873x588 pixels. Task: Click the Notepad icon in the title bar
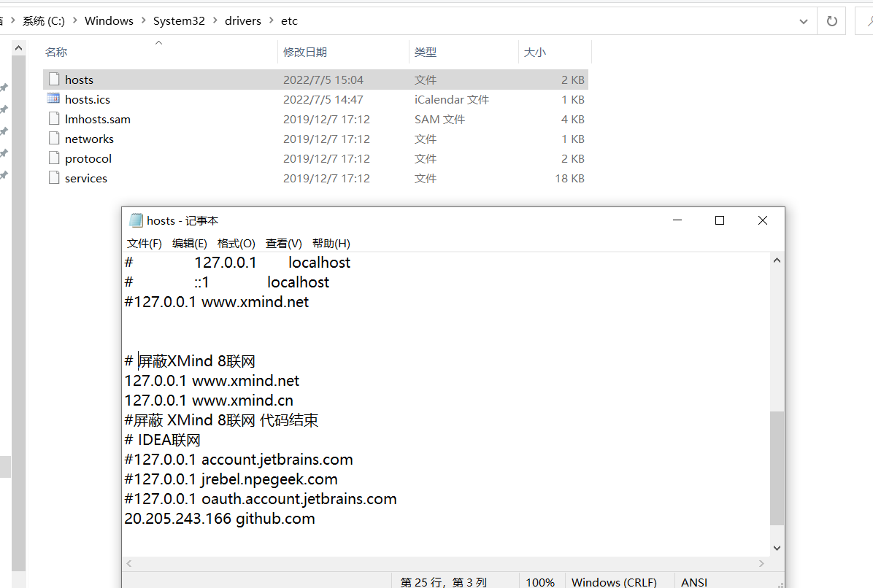pos(136,220)
